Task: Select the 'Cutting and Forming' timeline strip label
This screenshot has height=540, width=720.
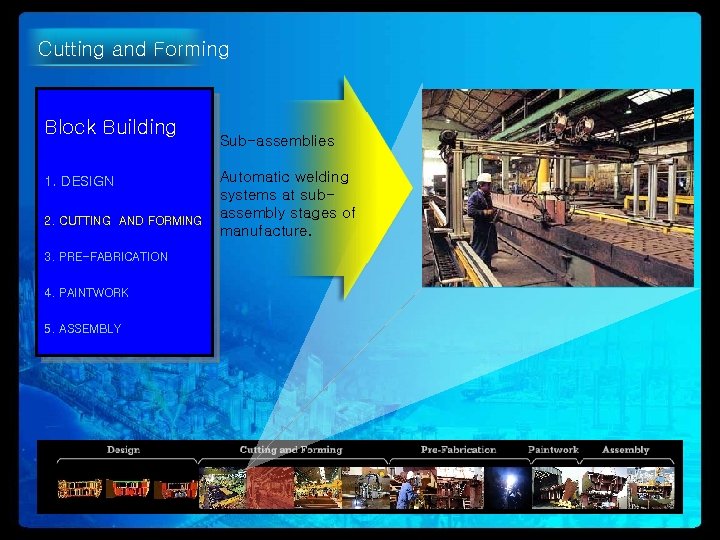Action: click(291, 450)
